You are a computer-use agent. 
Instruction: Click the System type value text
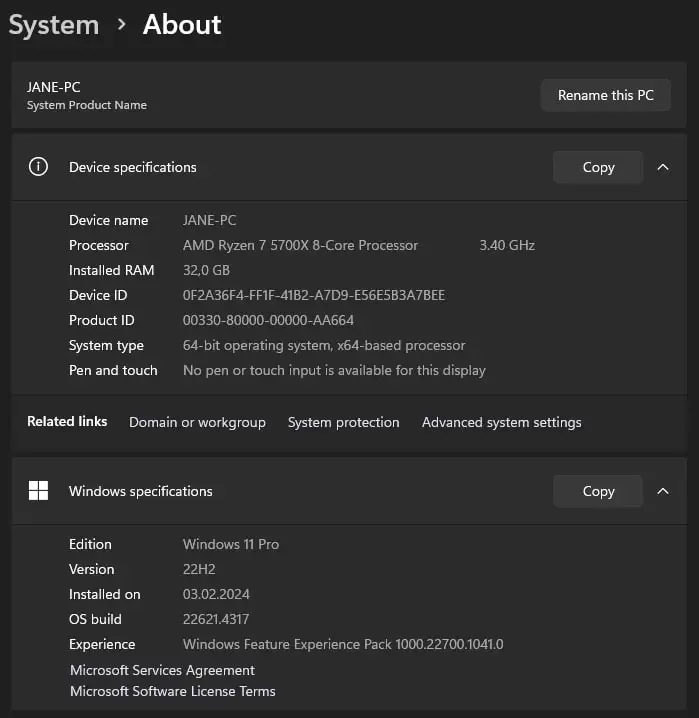click(324, 345)
